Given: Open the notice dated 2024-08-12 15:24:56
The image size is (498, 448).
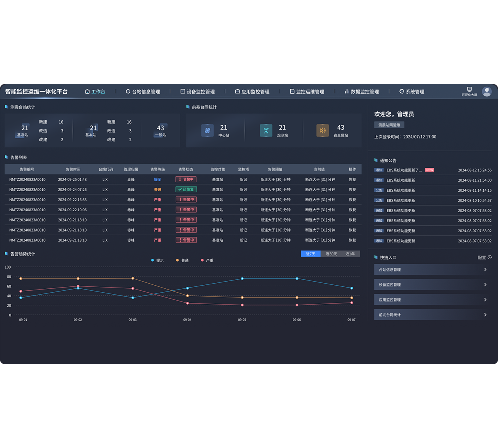Looking at the screenshot, I should (433, 170).
